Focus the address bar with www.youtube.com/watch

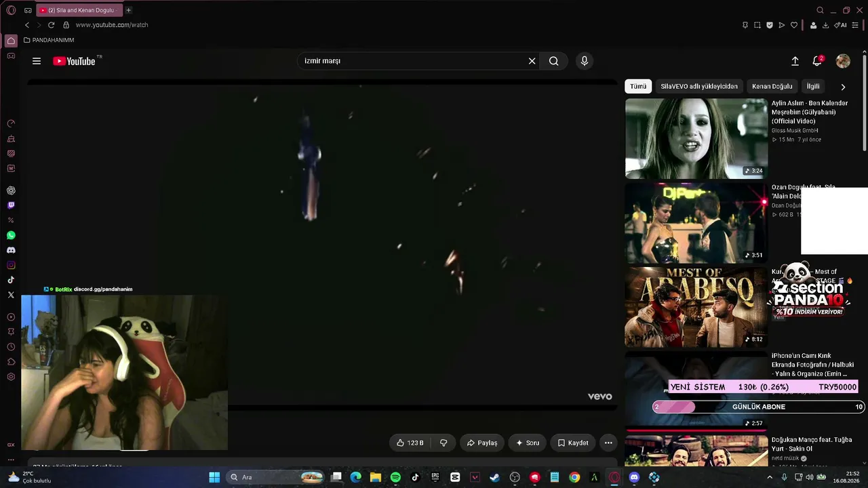[x=112, y=25]
